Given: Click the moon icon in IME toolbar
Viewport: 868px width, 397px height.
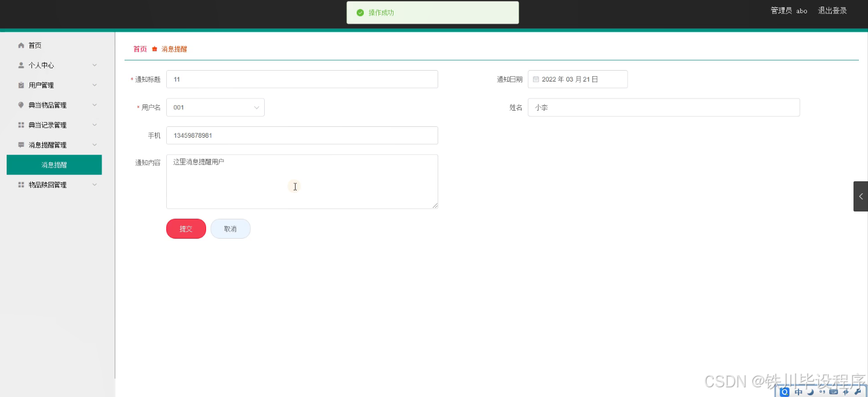Looking at the screenshot, I should click(811, 392).
